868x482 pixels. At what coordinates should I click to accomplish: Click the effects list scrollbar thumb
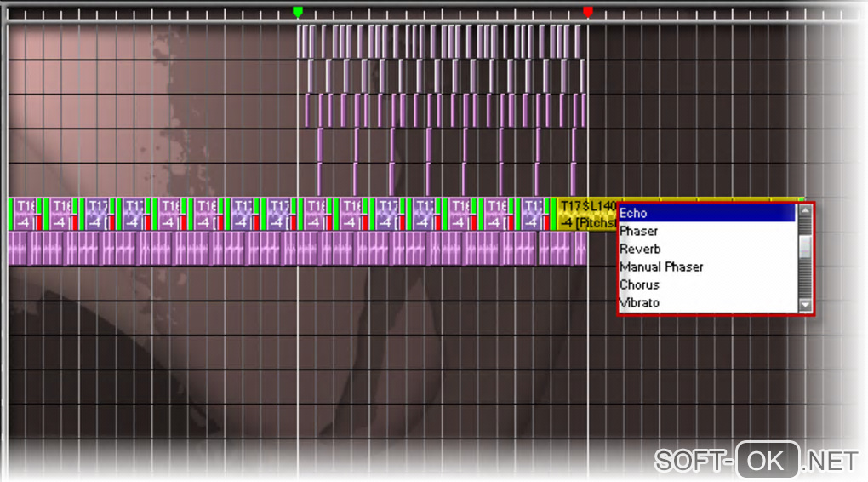(805, 246)
